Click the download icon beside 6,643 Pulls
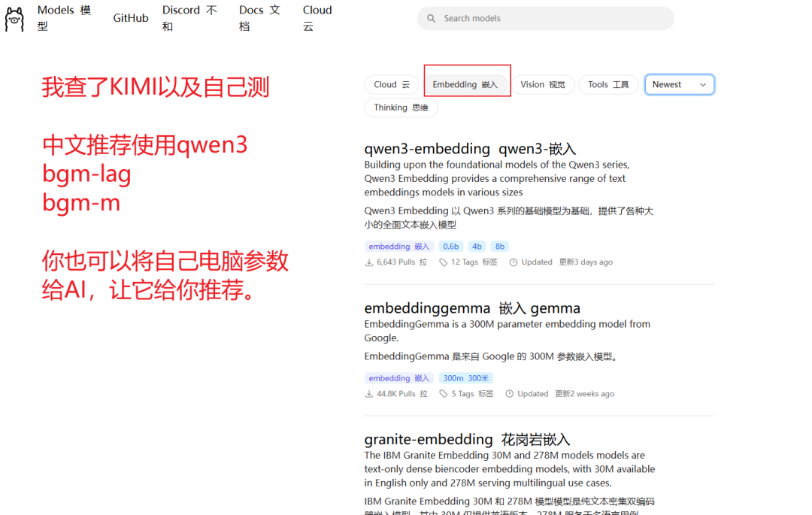812x515 pixels. click(368, 262)
